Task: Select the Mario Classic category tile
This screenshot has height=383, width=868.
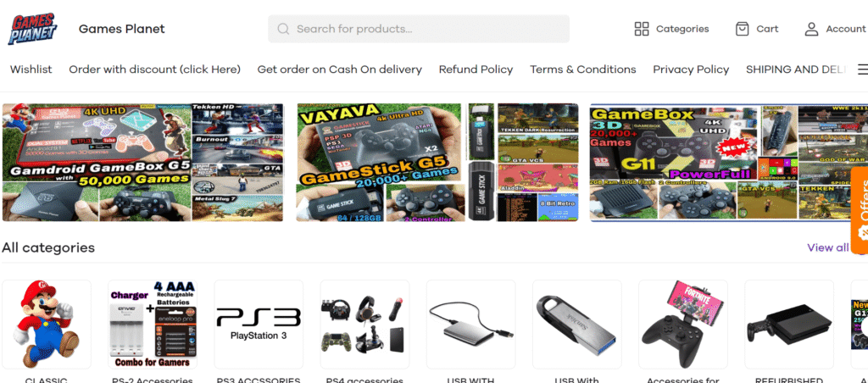Action: (47, 325)
